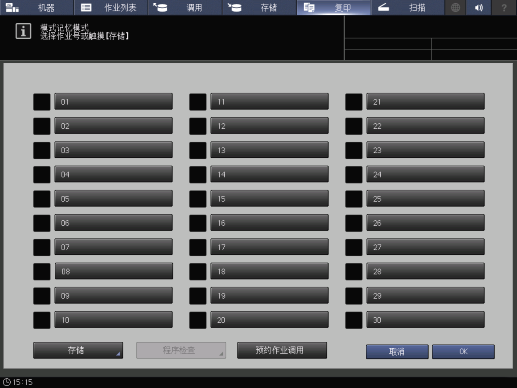Select memory slot 17
This screenshot has width=517, height=388.
[270, 247]
